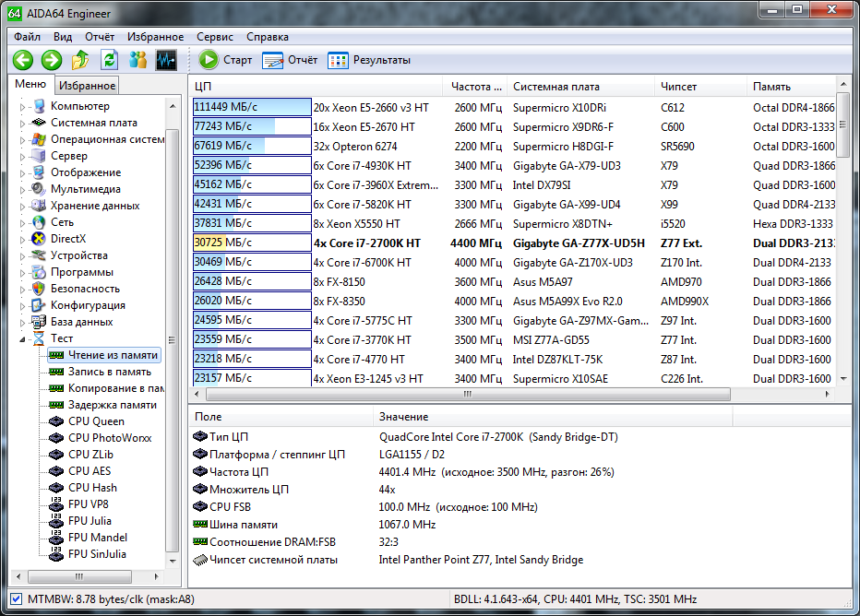
Task: Start benchmark with the green play icon
Action: 209,60
